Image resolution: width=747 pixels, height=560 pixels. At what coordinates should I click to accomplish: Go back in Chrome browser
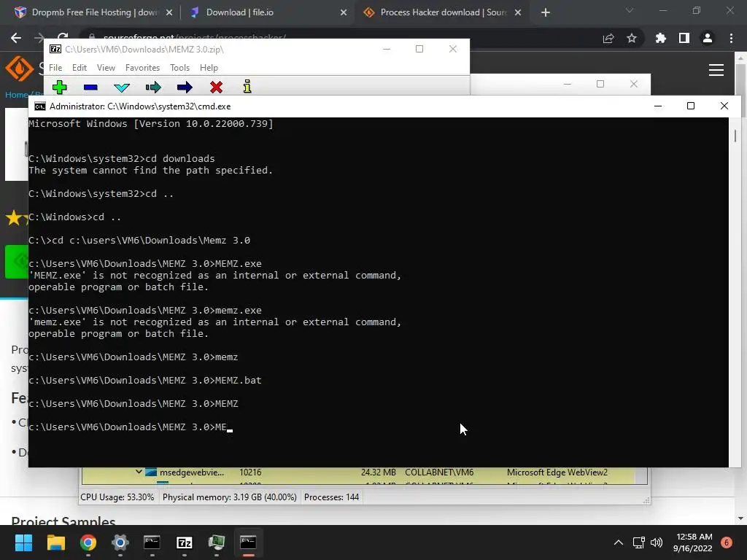pos(16,38)
